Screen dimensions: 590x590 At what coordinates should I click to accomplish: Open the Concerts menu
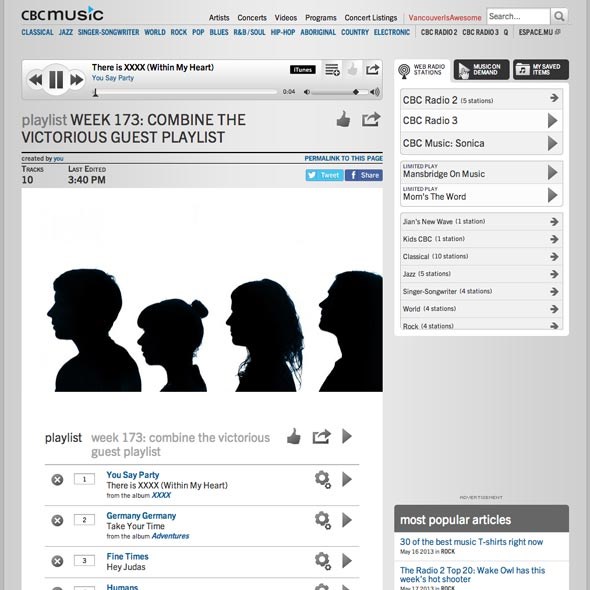pos(252,18)
